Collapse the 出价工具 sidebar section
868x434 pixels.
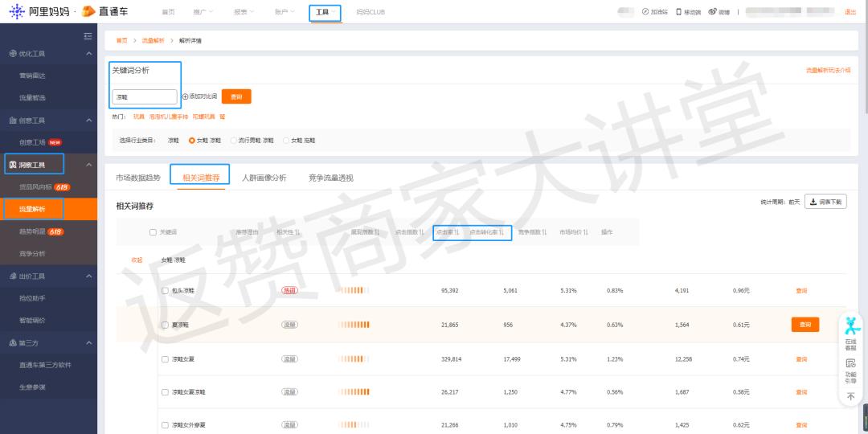(x=88, y=276)
